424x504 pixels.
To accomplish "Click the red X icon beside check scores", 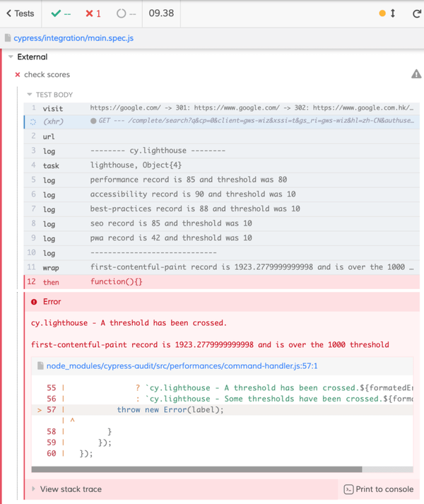I will (x=18, y=74).
